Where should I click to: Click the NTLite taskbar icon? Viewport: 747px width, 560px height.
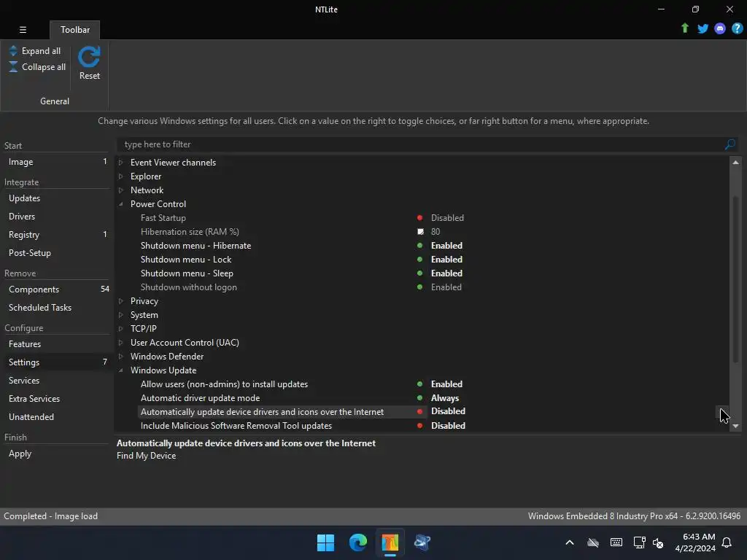pos(390,542)
